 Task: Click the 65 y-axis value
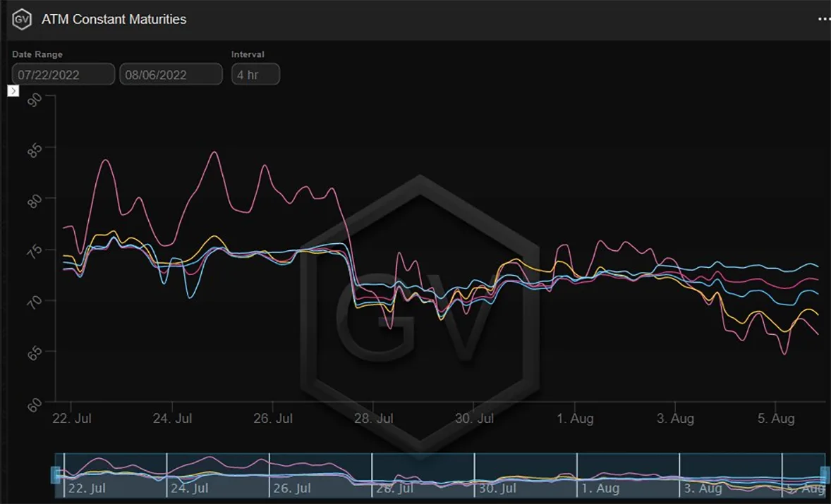coord(35,354)
